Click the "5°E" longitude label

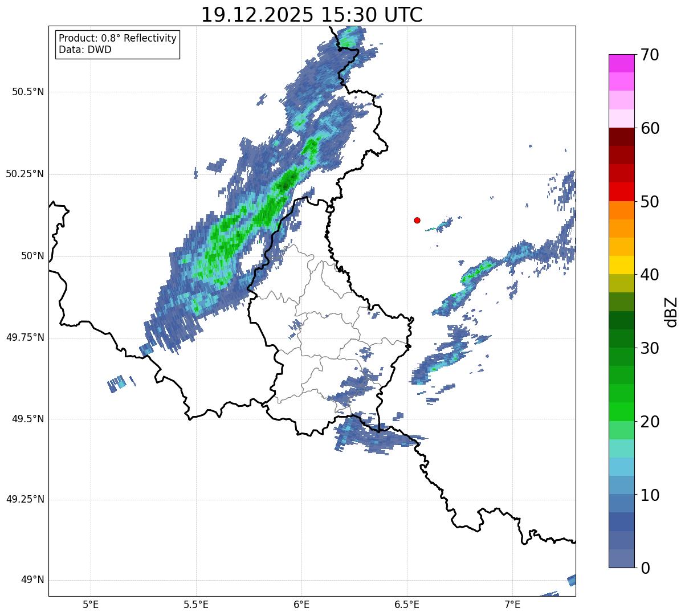[91, 605]
